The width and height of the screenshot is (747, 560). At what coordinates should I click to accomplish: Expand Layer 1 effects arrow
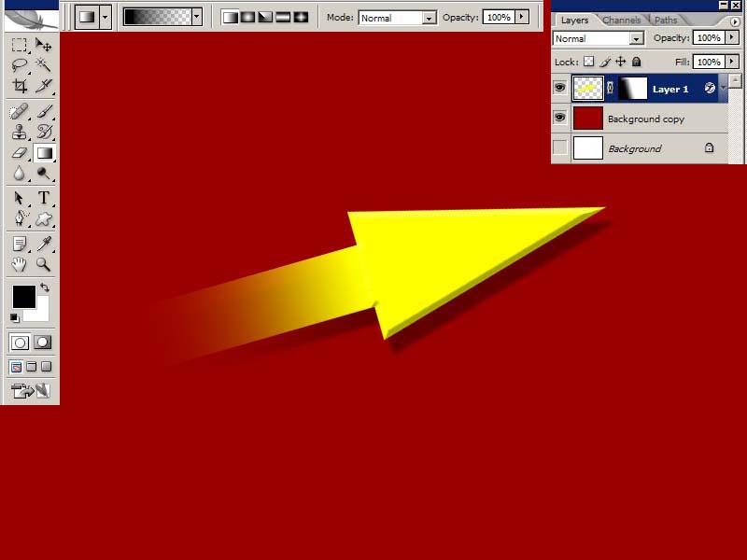pos(723,88)
